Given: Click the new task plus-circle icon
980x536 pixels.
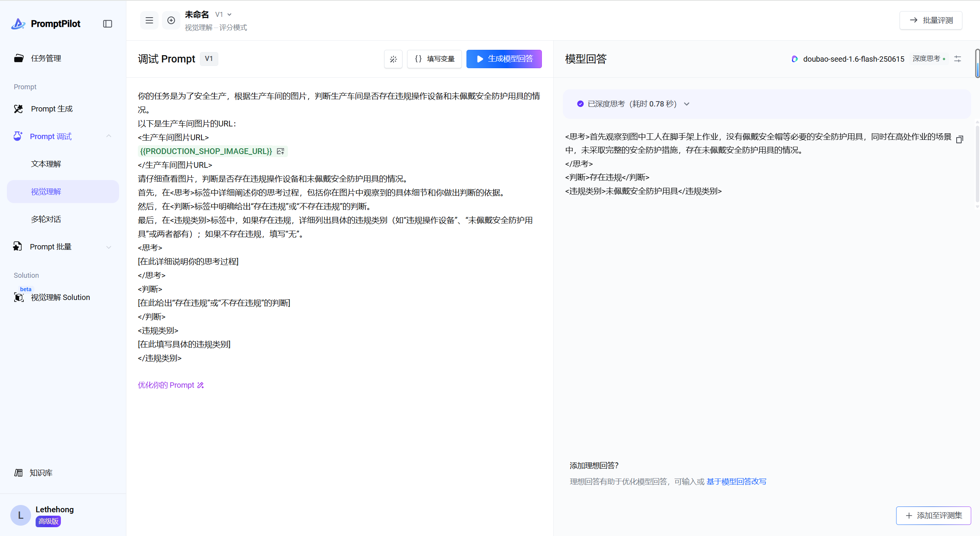Looking at the screenshot, I should click(x=171, y=20).
